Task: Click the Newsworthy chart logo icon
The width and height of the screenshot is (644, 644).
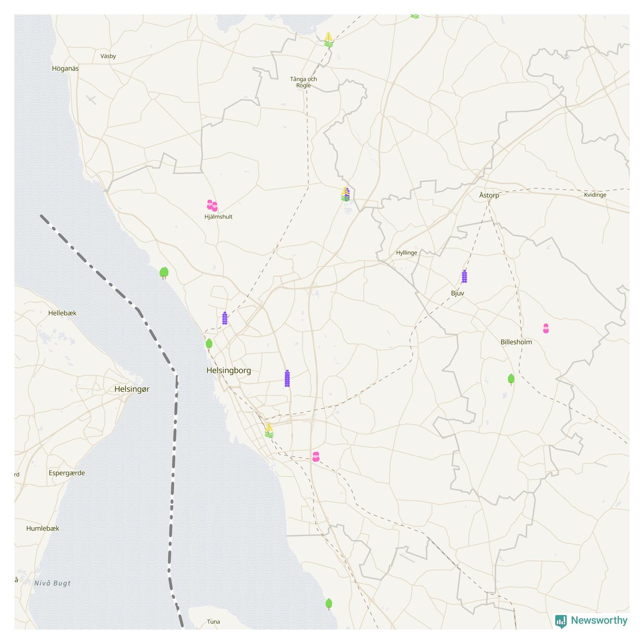Action: click(x=561, y=621)
